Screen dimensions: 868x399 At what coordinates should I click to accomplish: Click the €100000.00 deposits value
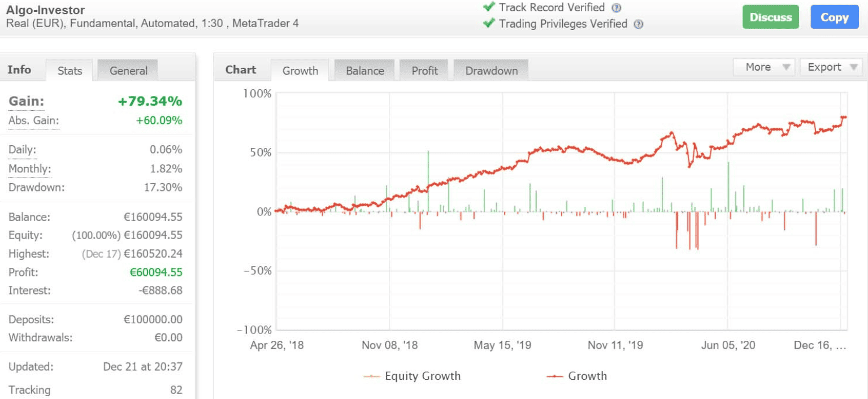153,319
